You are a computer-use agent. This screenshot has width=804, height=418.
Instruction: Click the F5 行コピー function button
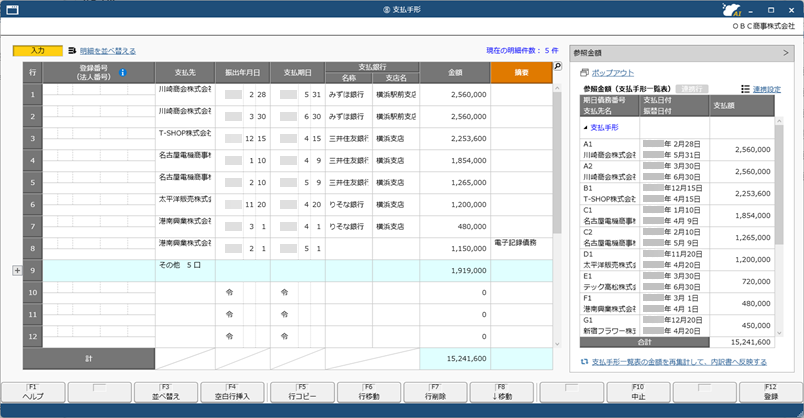pos(303,392)
